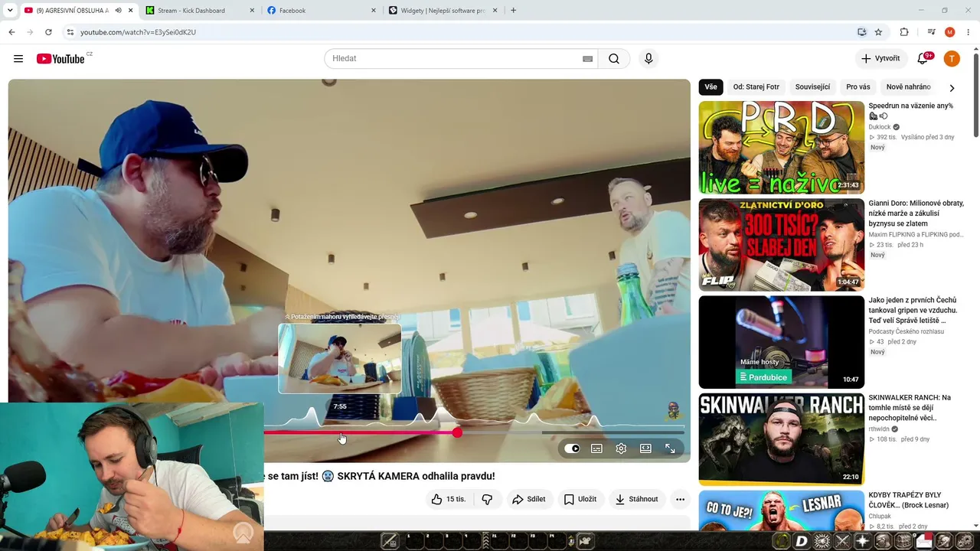Select the Vše filter chip
Screen dimensions: 980x551
pyautogui.click(x=711, y=87)
